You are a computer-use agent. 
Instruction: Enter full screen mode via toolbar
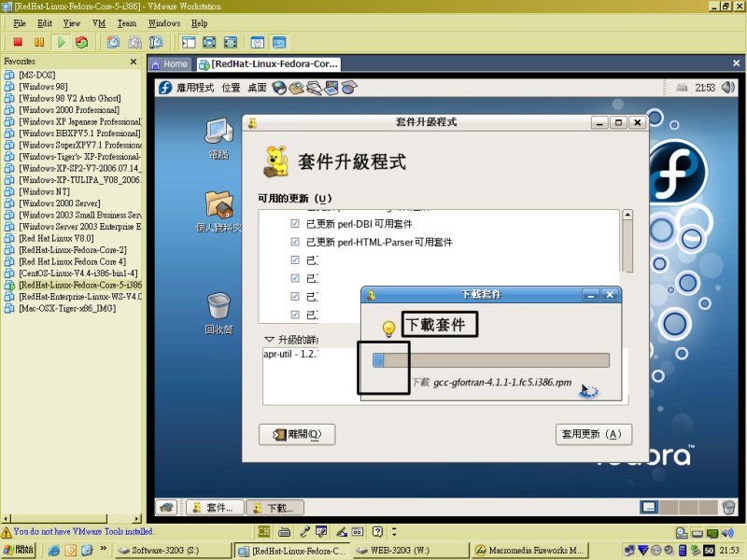pos(231,42)
